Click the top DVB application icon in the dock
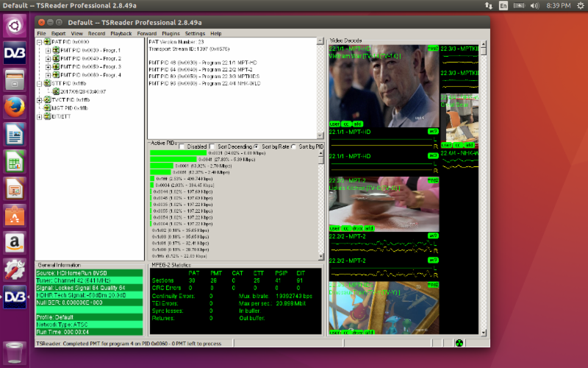This screenshot has height=368, width=588. pos(14,54)
